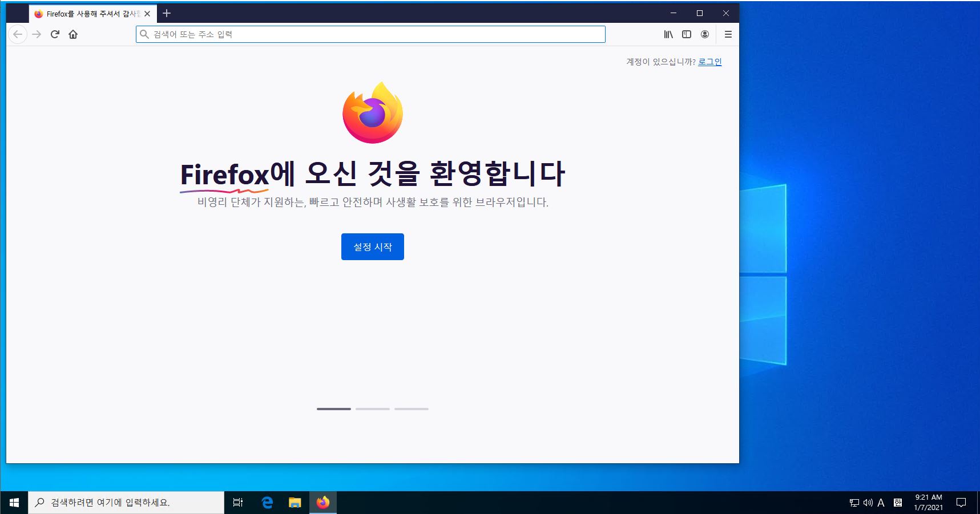
Task: Click the heading 'Firefox에 오신 것을 환영합니다'
Action: coord(373,174)
